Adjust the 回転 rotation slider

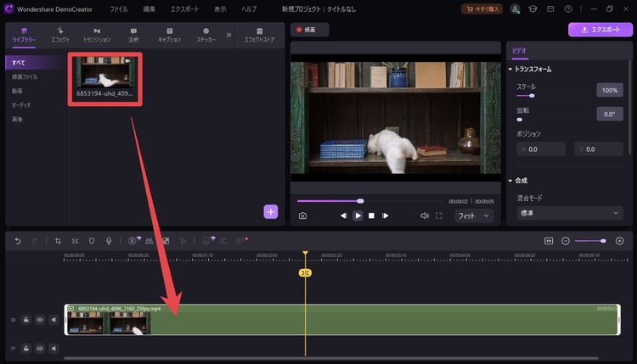551,120
